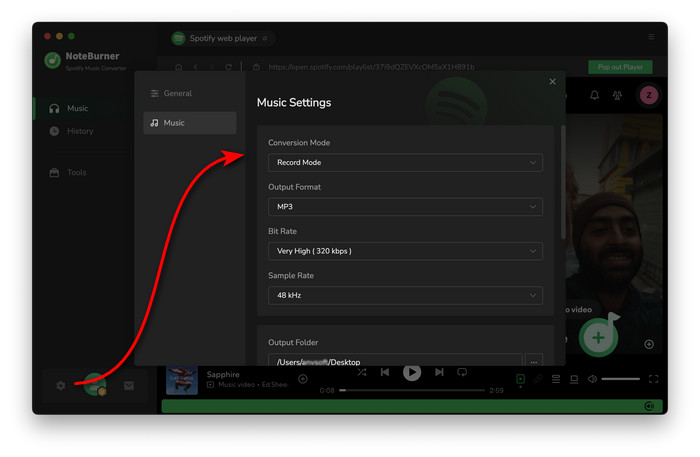Skip to the next track
Screen dimensions: 700x457
coord(439,372)
